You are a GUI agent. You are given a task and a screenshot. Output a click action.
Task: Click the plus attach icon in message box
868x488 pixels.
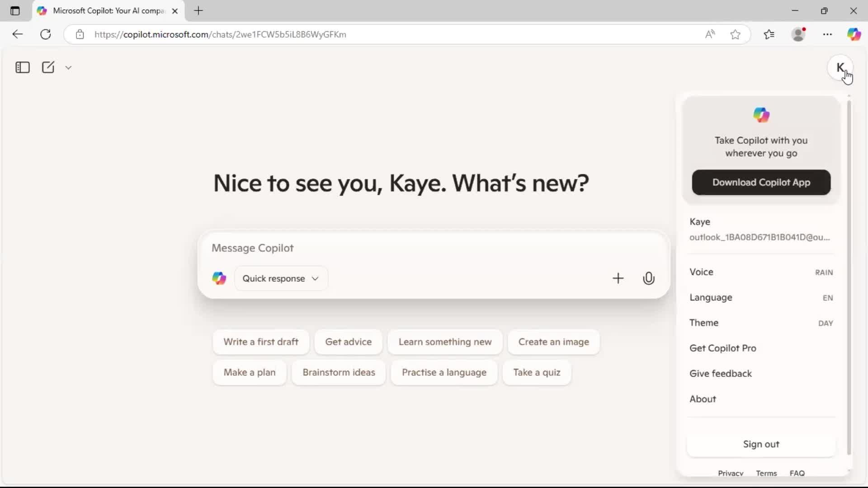click(618, 278)
